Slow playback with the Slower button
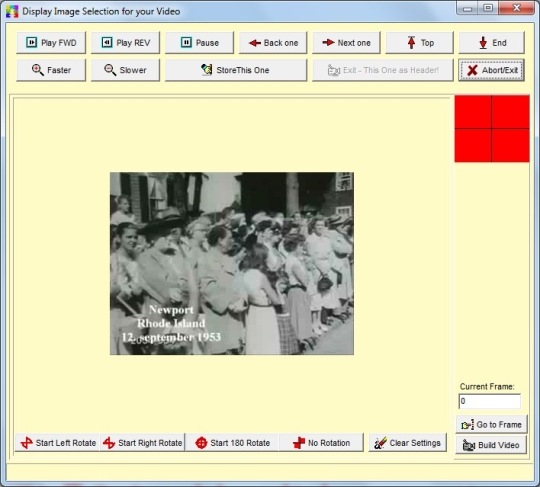 point(125,70)
